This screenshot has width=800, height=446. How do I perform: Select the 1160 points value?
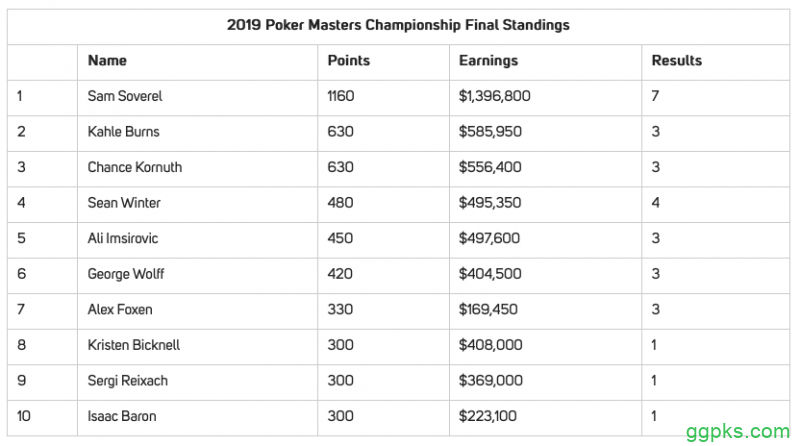tap(341, 96)
